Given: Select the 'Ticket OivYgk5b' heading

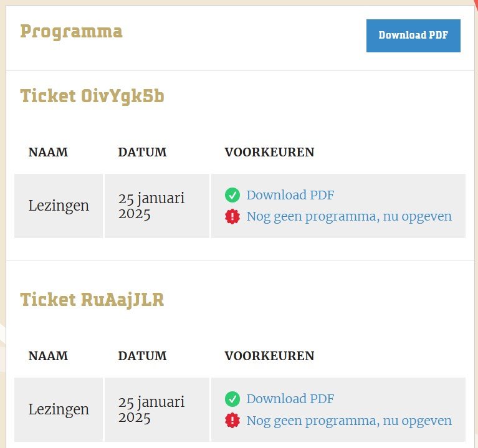Looking at the screenshot, I should (92, 96).
